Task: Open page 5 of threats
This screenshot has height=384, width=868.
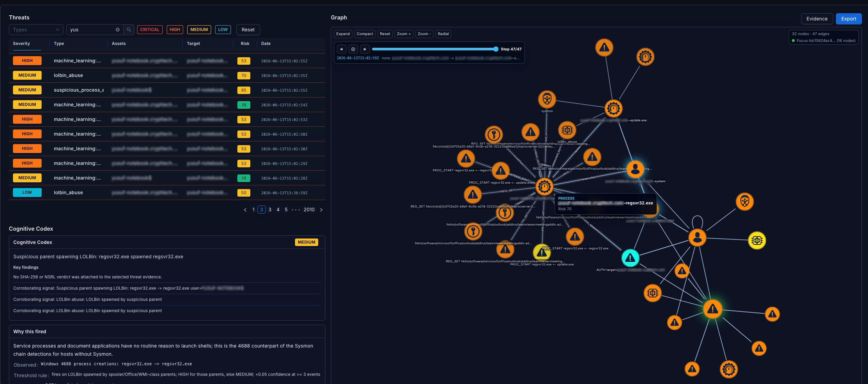Action: coord(286,210)
